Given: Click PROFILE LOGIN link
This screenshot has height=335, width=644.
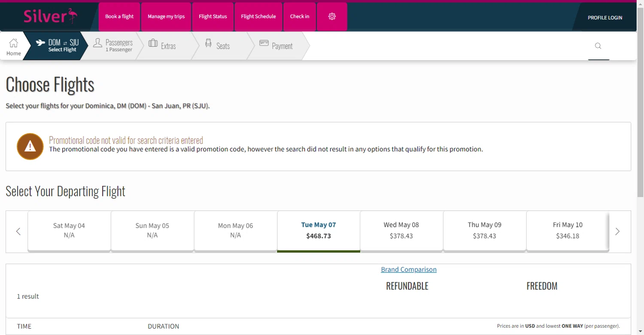Looking at the screenshot, I should (x=605, y=18).
